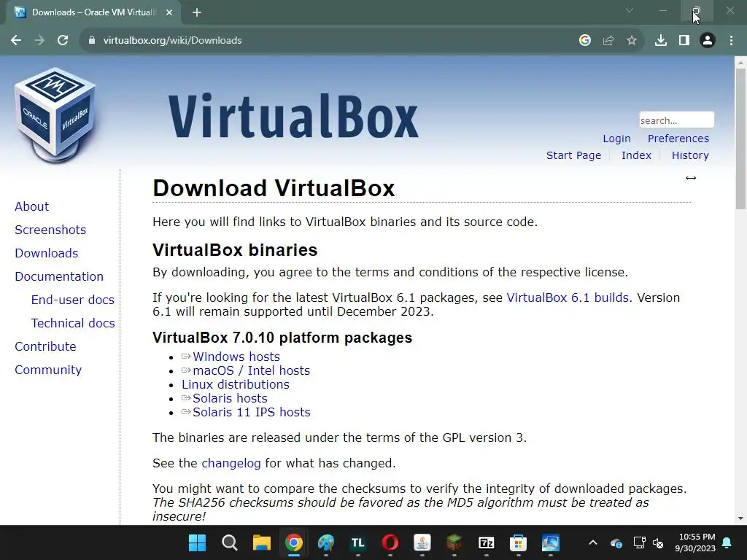Open the Java taskbar icon
Viewport: 747px width, 560px height.
[422, 542]
